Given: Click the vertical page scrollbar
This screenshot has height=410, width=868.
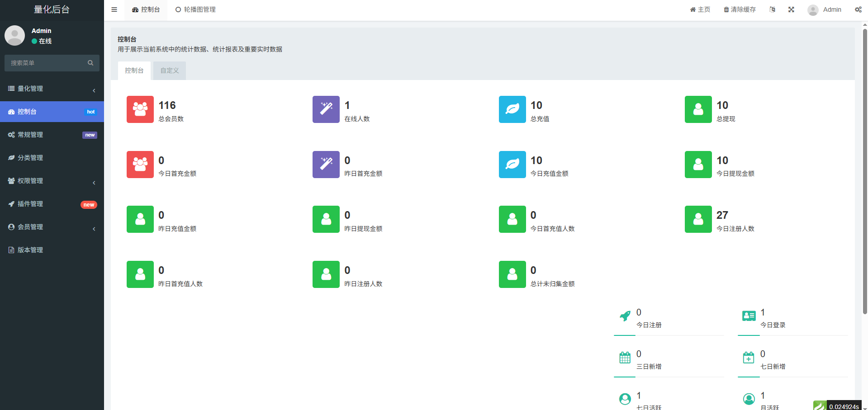Looking at the screenshot, I should click(865, 172).
